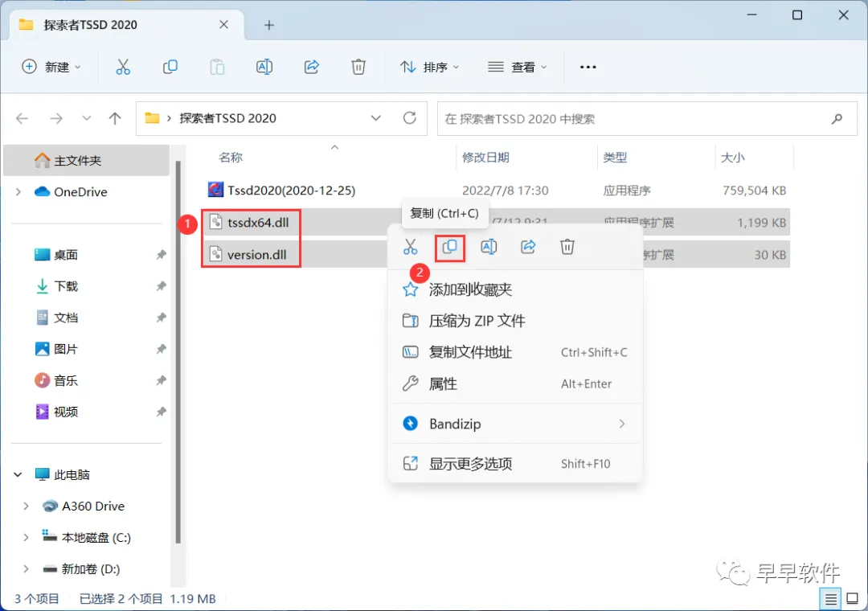
Task: Select 复制文件地址 in the context menu
Action: tap(515, 352)
